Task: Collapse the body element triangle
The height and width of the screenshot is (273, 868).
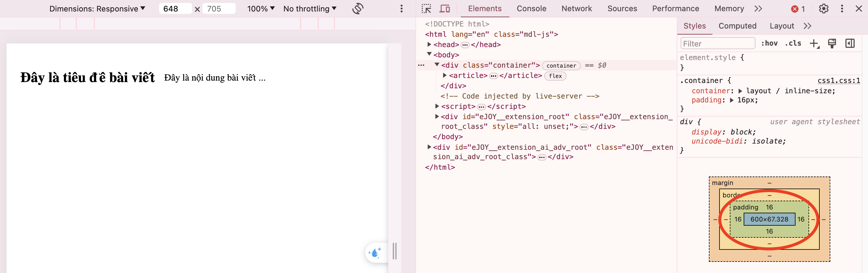Action: click(x=429, y=54)
